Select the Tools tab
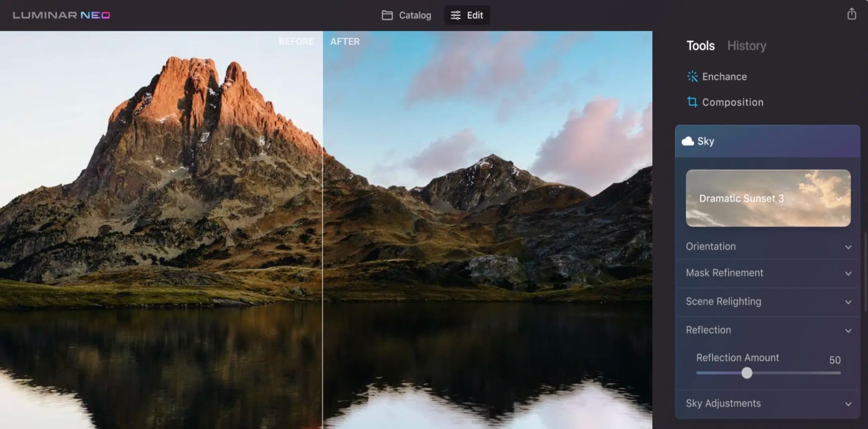This screenshot has width=868, height=429. (x=700, y=46)
